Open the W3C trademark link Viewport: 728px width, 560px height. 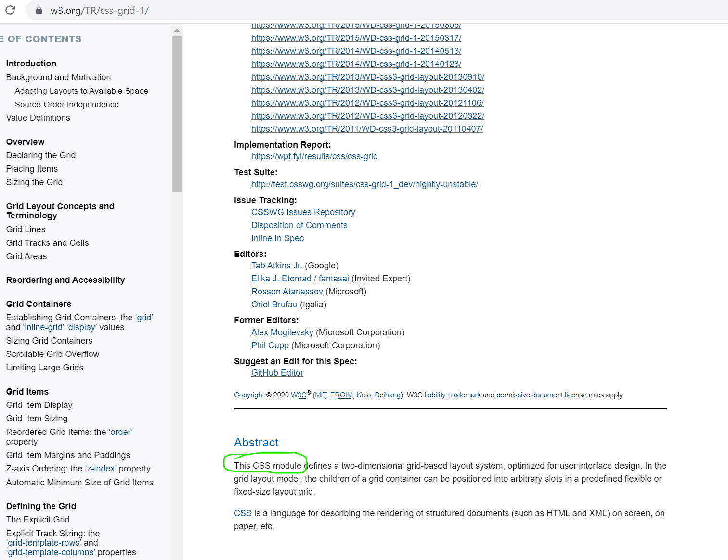[x=464, y=395]
